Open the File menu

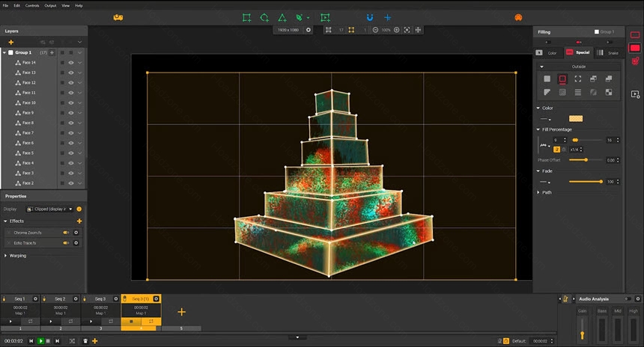point(5,5)
